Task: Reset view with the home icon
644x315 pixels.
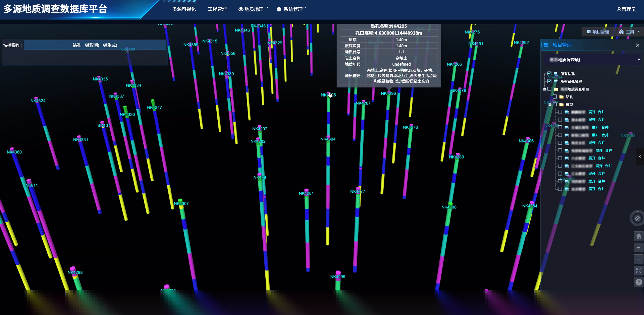Action: pos(639,236)
